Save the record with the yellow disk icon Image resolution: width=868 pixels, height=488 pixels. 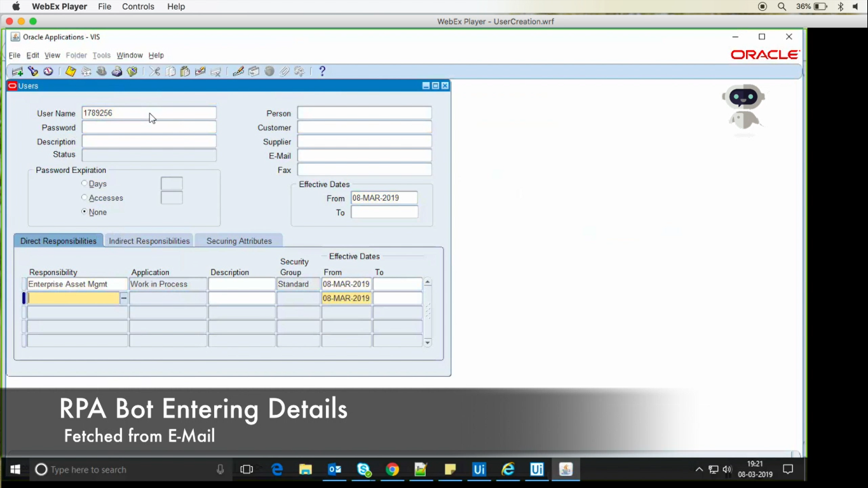click(x=71, y=72)
